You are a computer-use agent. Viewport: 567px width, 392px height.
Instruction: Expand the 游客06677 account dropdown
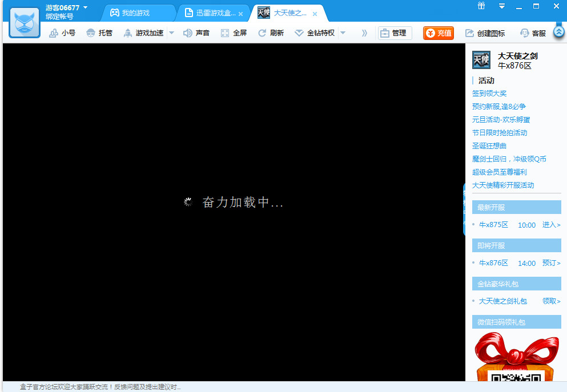tap(85, 7)
